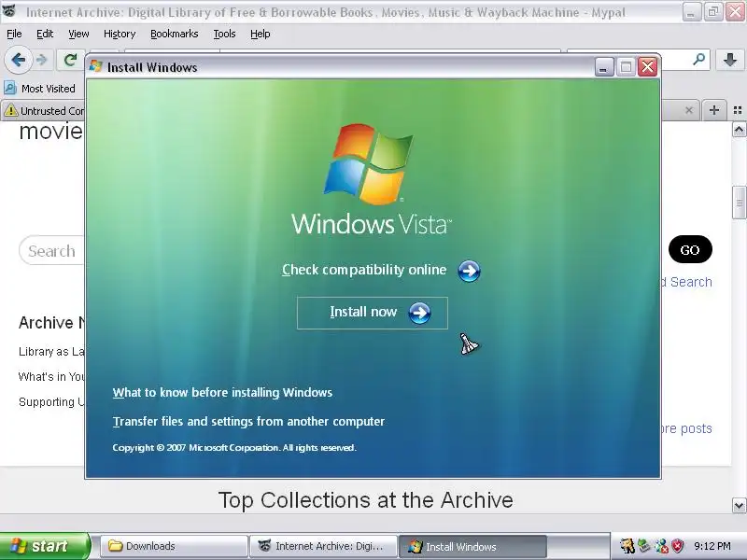The image size is (747, 560).
Task: Click Install Windows taskbar button
Action: 472,546
